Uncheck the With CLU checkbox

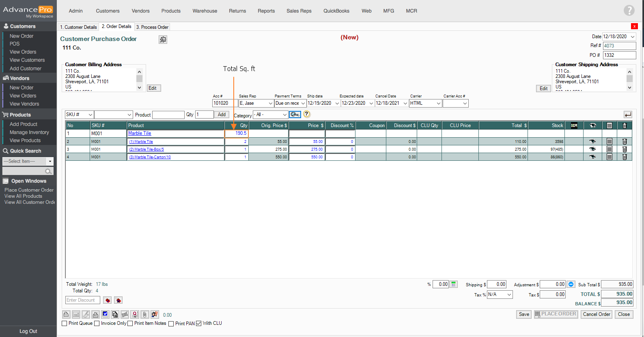pyautogui.click(x=199, y=324)
